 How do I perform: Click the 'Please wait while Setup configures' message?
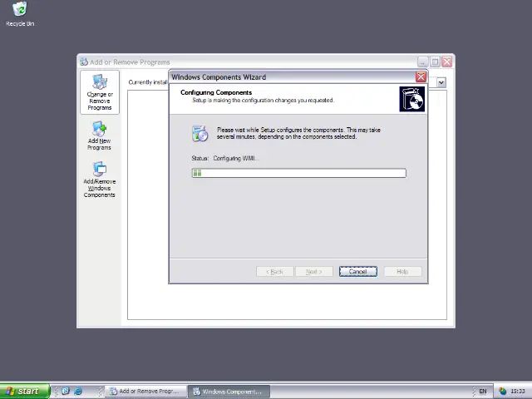tap(298, 133)
